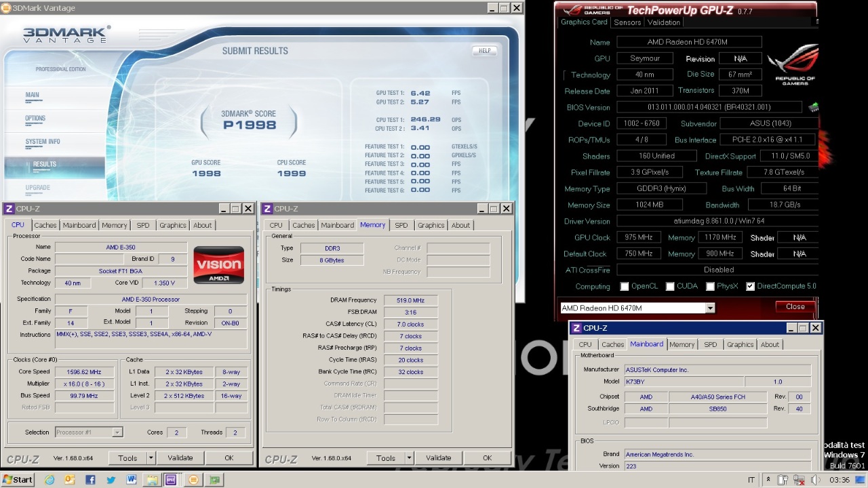Switch to the purple GPU-Z taskbar button
The height and width of the screenshot is (488, 868).
coord(171,479)
